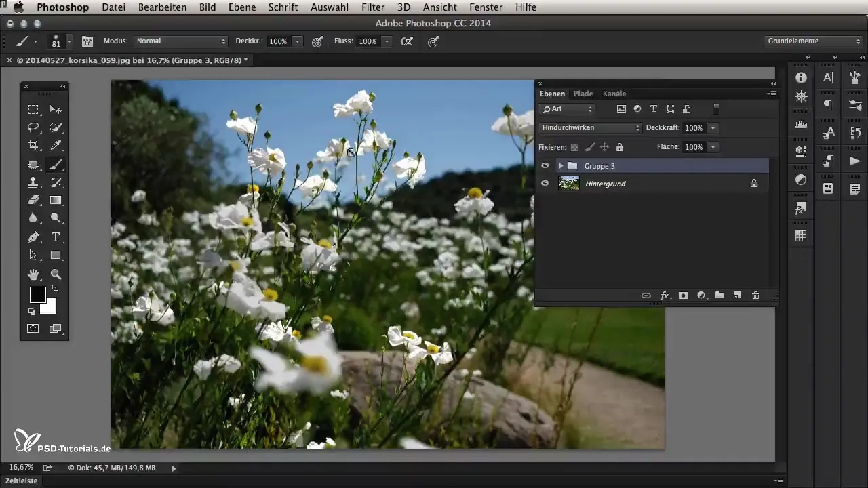Select the Clone Stamp tool
This screenshot has height=488, width=868.
(33, 182)
